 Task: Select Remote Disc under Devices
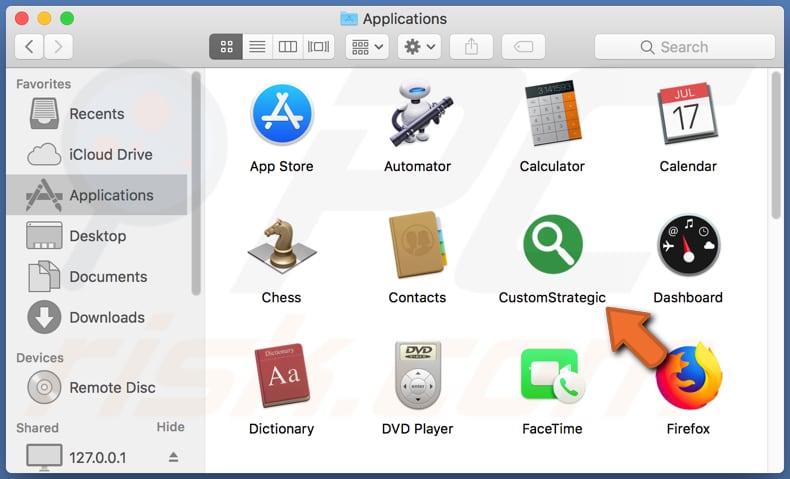pos(97,387)
